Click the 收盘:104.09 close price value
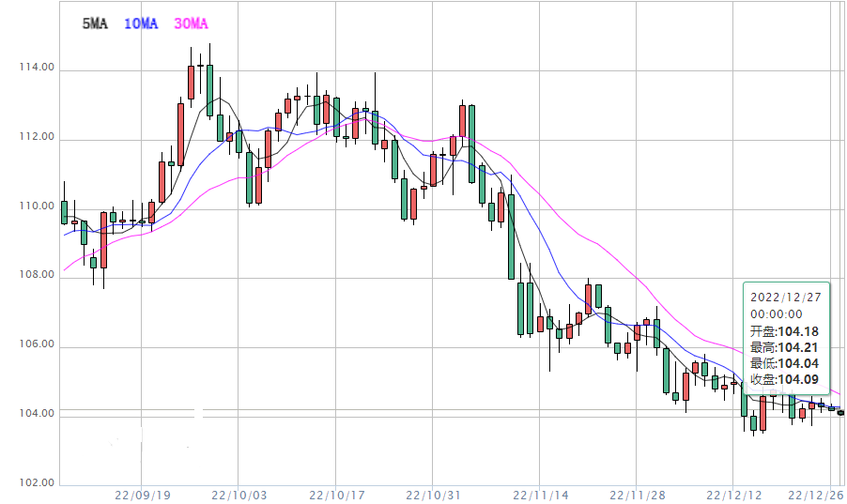Image resolution: width=847 pixels, height=504 pixels. click(x=784, y=379)
